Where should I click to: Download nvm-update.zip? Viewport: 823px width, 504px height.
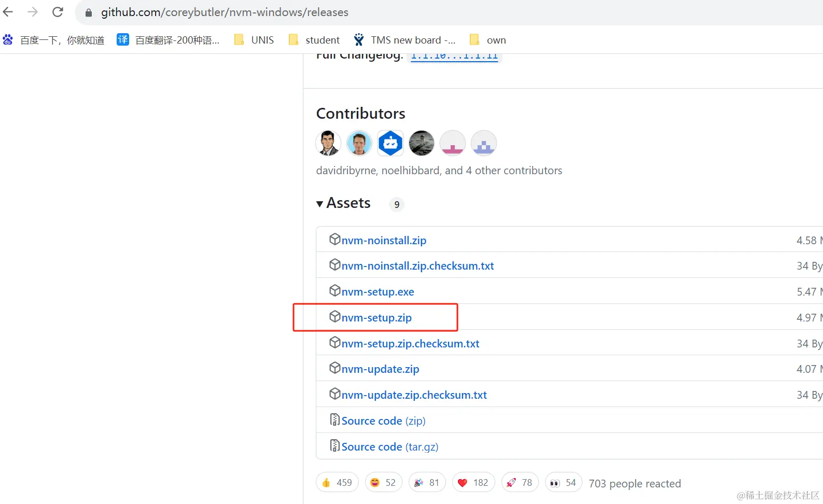380,369
